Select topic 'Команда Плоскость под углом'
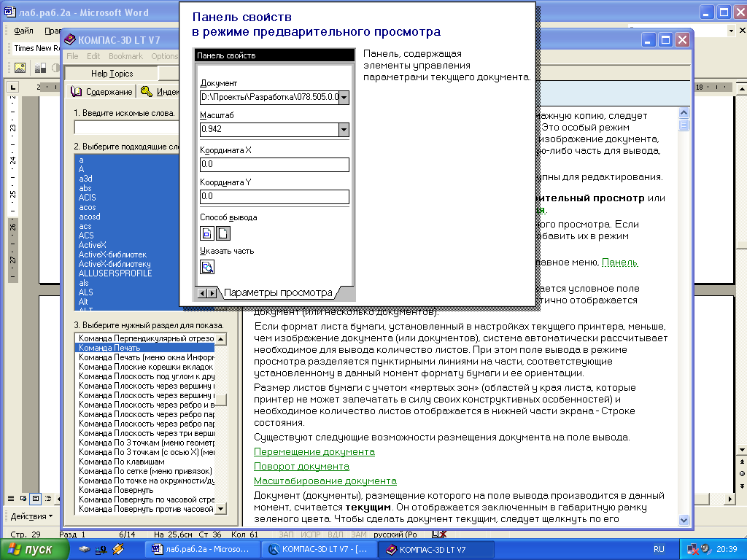The image size is (747, 560). pos(145,376)
